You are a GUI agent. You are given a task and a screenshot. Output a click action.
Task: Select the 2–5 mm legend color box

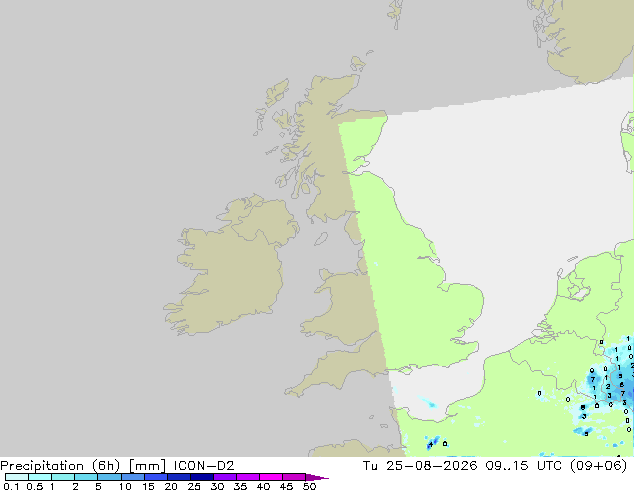coord(86,477)
